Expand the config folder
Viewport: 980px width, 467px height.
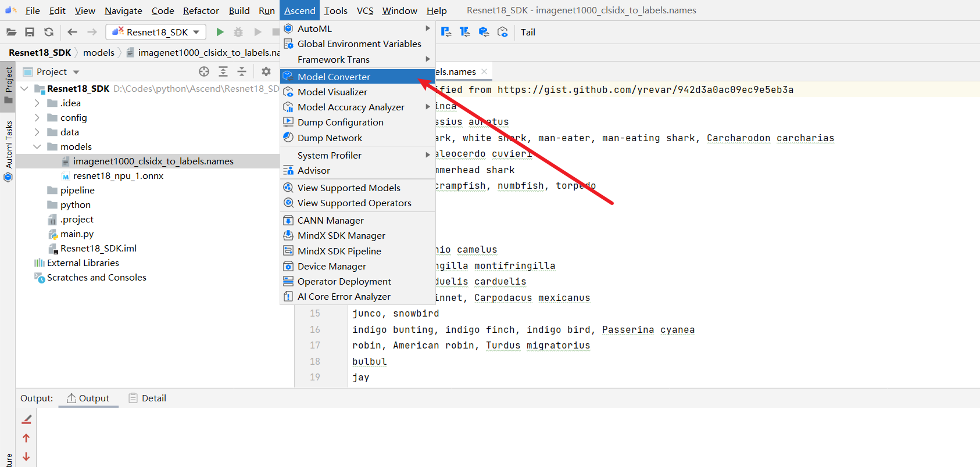pyautogui.click(x=37, y=117)
